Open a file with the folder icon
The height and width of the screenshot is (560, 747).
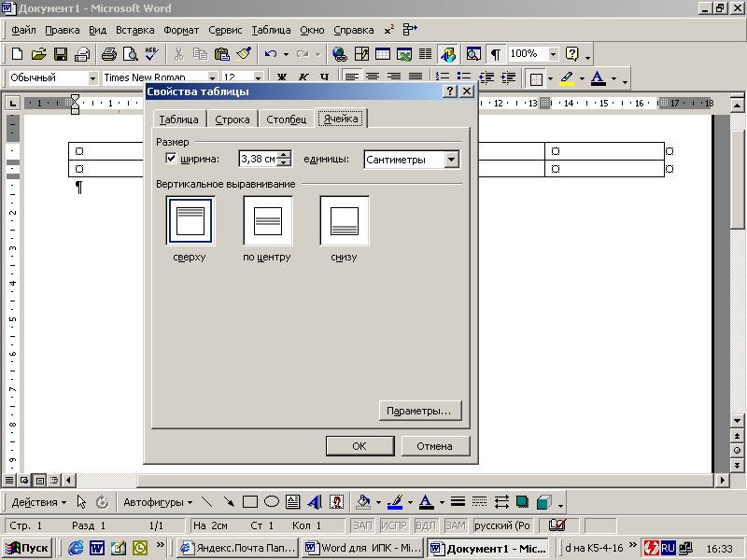[38, 54]
